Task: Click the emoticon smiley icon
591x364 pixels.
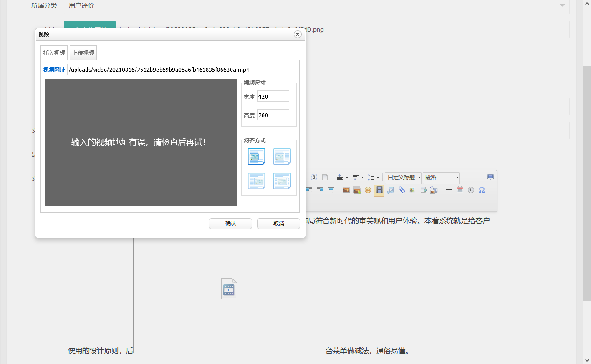Action: coord(368,190)
